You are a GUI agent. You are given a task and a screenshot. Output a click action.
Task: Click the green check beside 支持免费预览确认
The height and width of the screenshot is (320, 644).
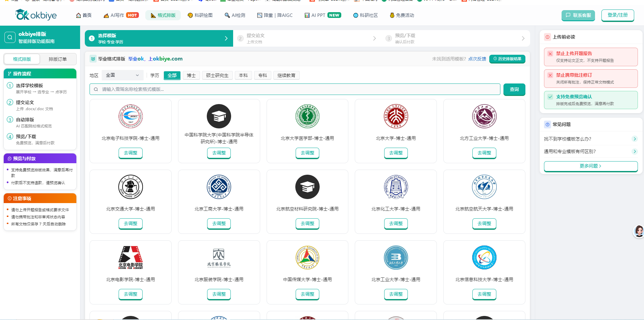tap(550, 97)
